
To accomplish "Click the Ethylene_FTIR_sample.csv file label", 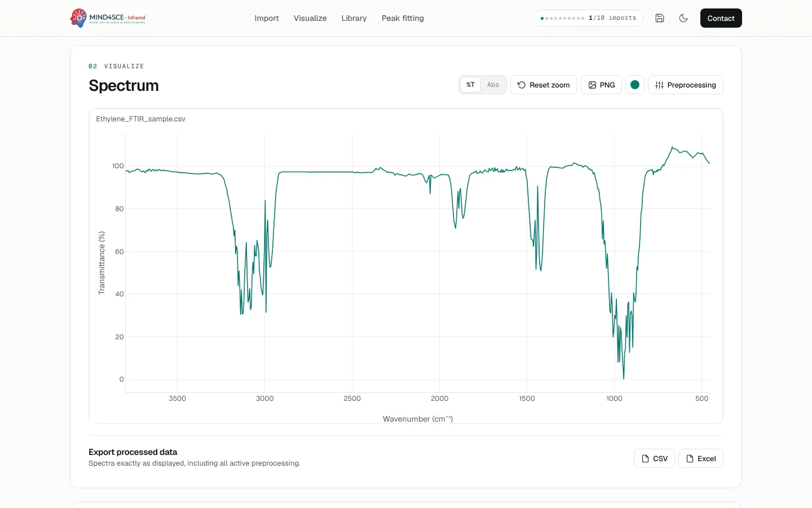I will 140,119.
